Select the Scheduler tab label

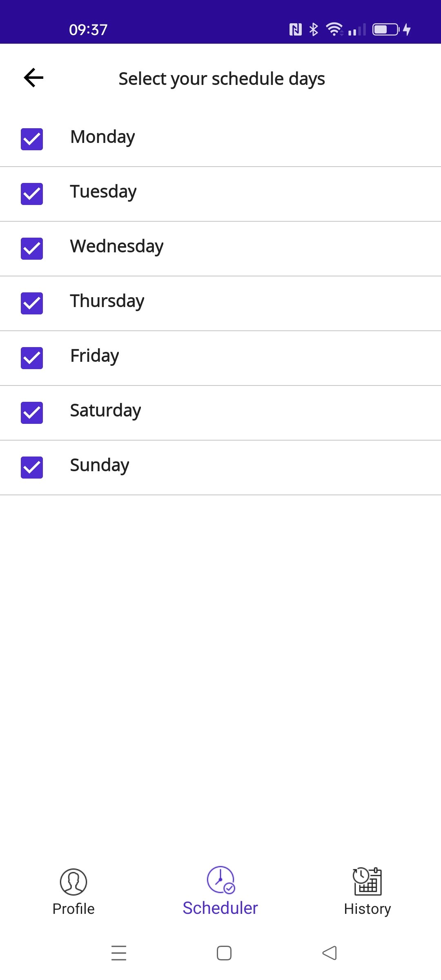(220, 908)
